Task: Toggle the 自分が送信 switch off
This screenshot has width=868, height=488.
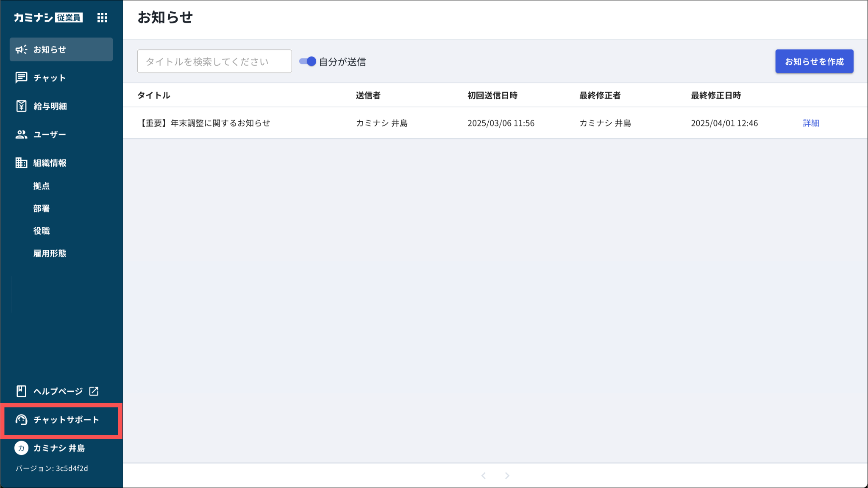Action: point(308,61)
